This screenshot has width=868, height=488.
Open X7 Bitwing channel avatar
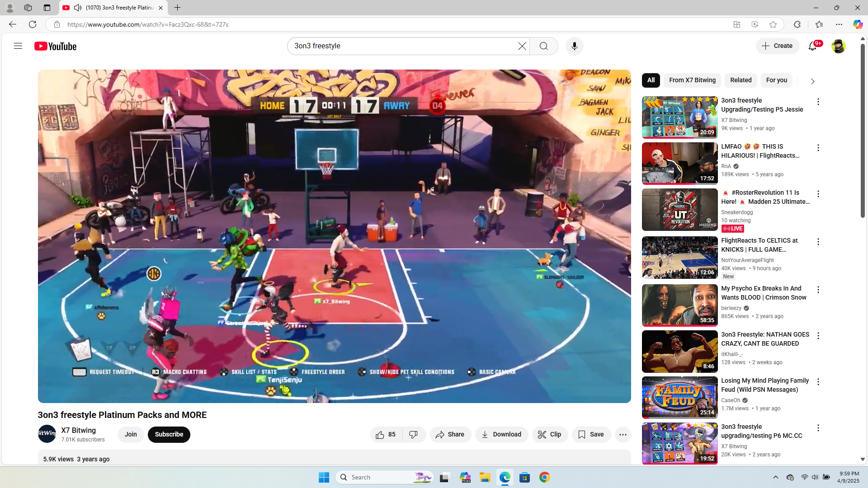tap(47, 434)
